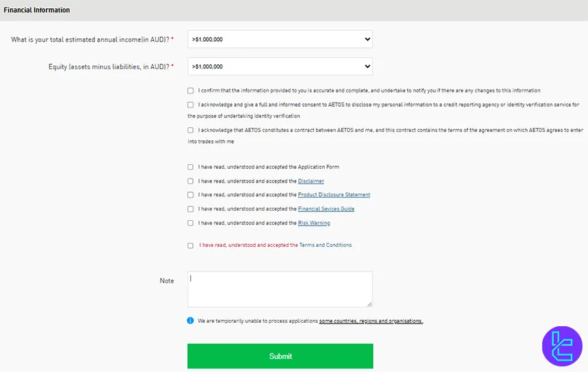Check the Risk Warning acceptance box

point(191,223)
